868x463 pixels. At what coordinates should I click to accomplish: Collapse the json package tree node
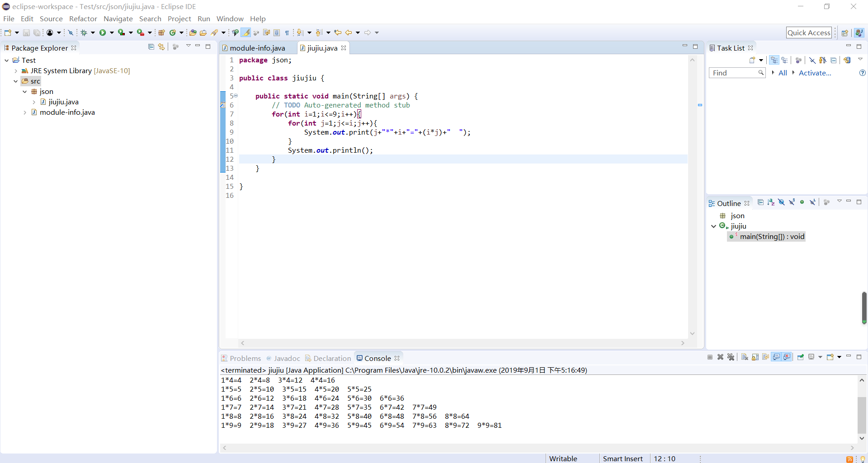pos(25,92)
